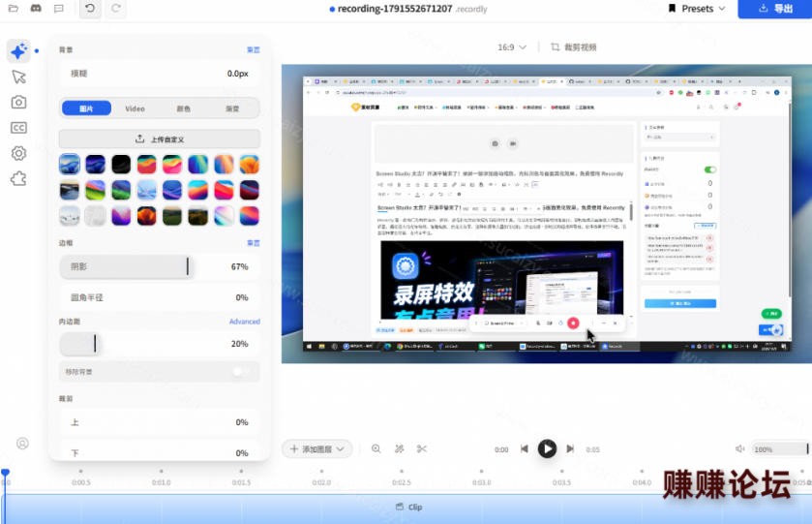The height and width of the screenshot is (524, 812).
Task: Skip to next frame
Action: pyautogui.click(x=570, y=448)
